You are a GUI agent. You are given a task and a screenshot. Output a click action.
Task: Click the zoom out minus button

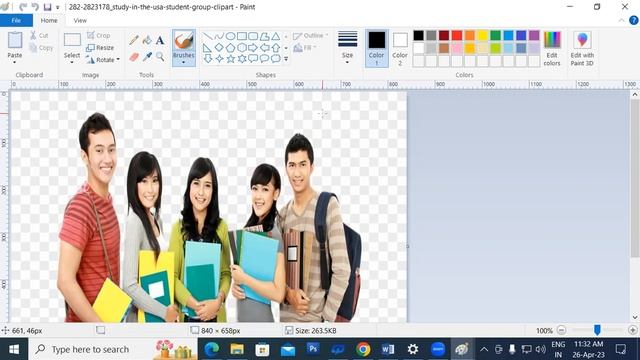(x=561, y=330)
